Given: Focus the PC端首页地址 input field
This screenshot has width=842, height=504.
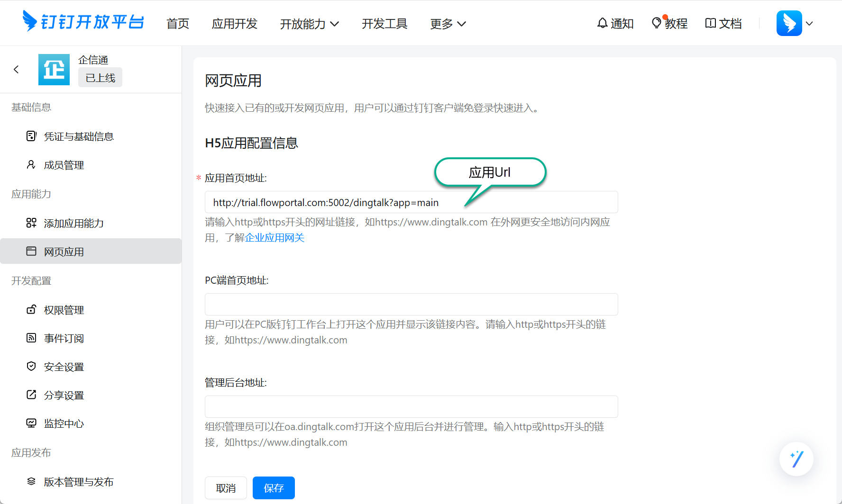Looking at the screenshot, I should pos(412,304).
